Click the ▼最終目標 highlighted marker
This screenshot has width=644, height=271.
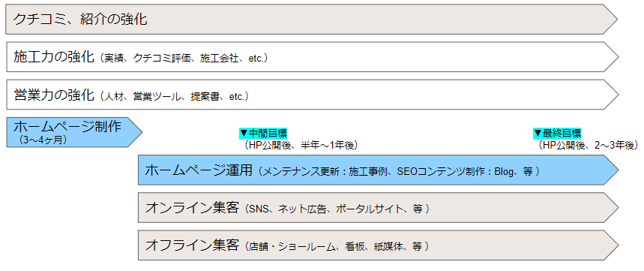(557, 133)
